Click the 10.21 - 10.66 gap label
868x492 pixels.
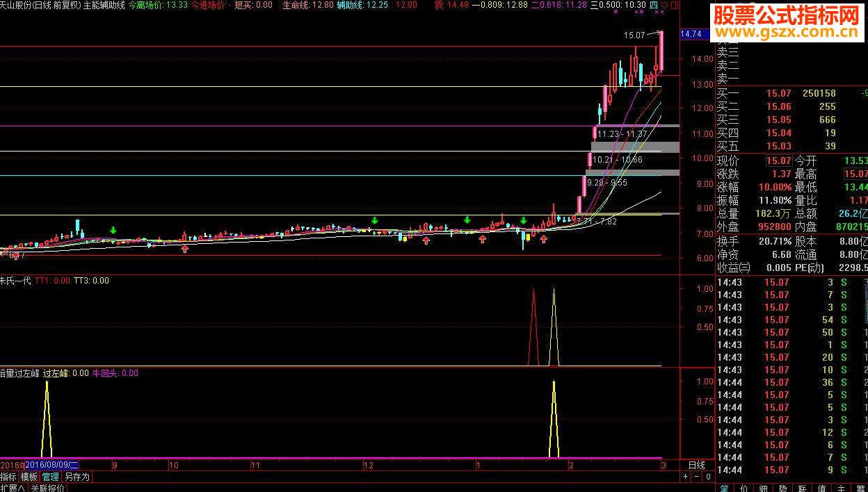617,160
